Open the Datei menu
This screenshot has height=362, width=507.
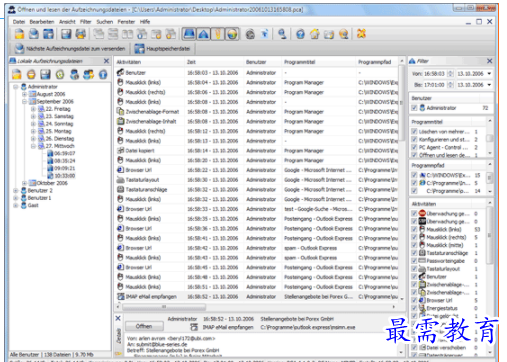click(x=19, y=22)
